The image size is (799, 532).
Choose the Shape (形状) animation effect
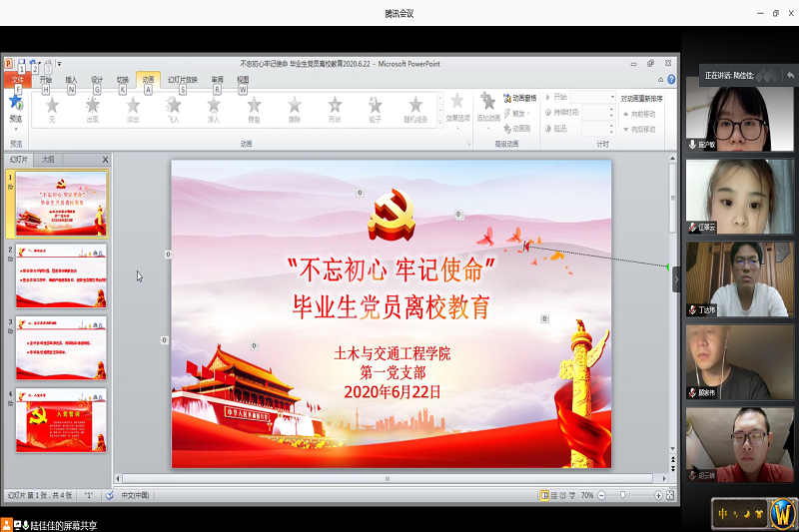(x=335, y=106)
